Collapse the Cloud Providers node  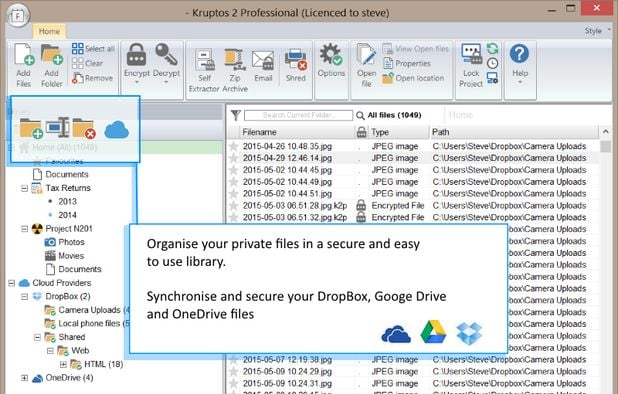[x=11, y=283]
